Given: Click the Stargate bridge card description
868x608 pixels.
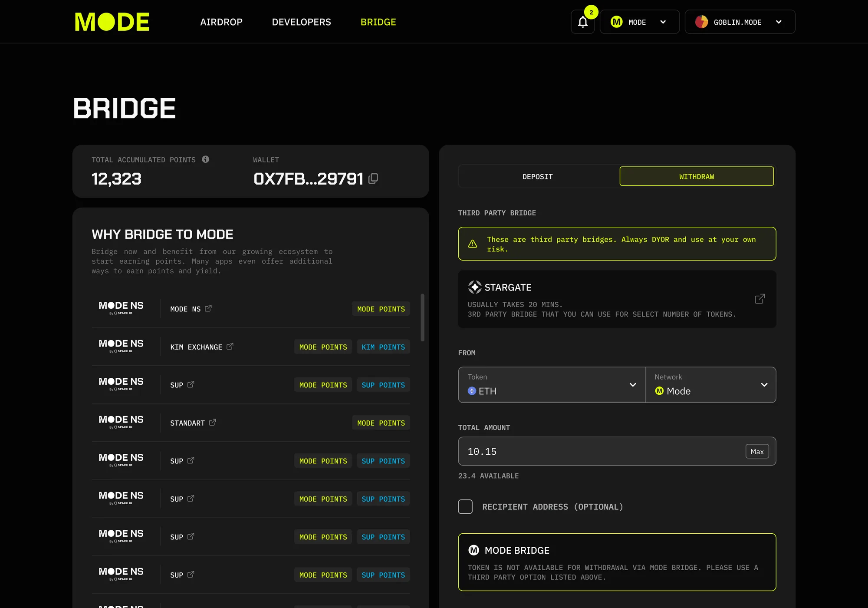Looking at the screenshot, I should point(602,309).
